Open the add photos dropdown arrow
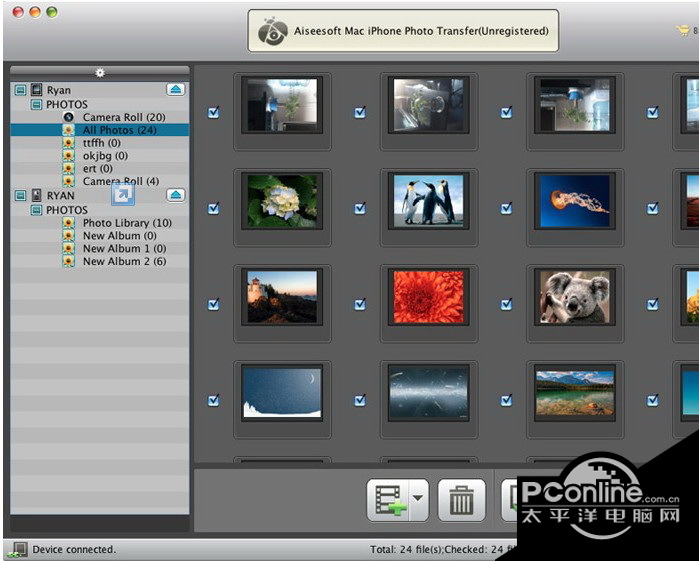Screen dimensions: 699x561 pyautogui.click(x=419, y=500)
